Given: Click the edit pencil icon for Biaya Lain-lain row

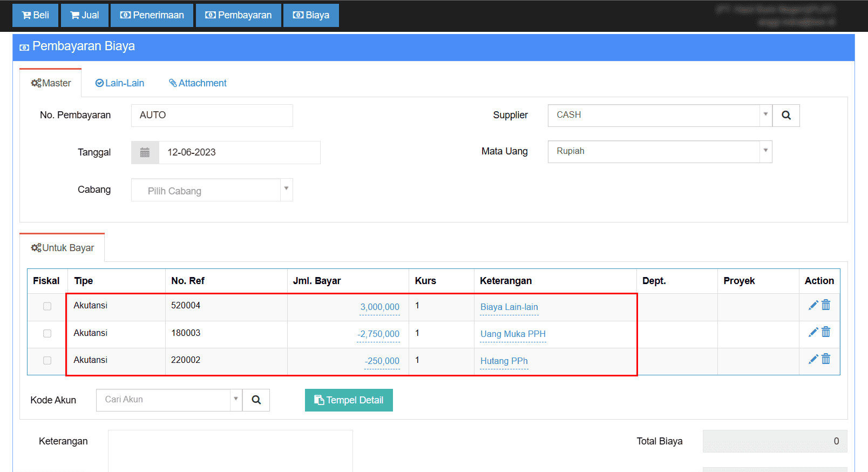Looking at the screenshot, I should (x=813, y=306).
